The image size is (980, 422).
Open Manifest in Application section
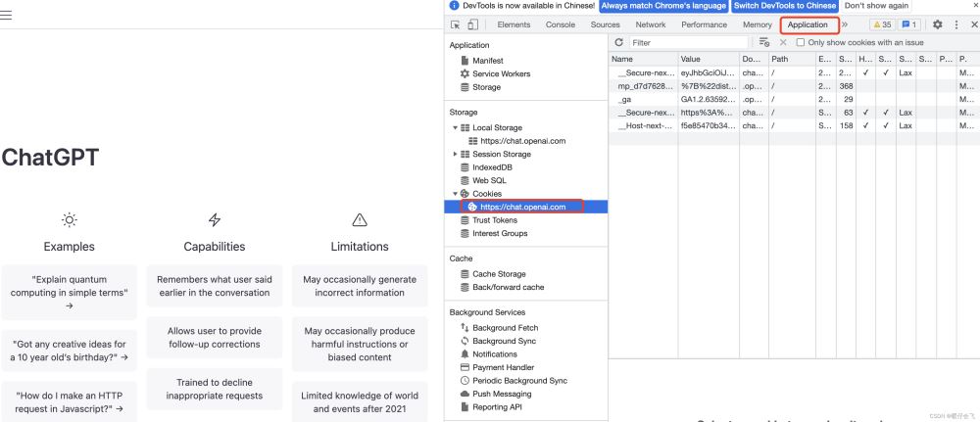coord(487,61)
